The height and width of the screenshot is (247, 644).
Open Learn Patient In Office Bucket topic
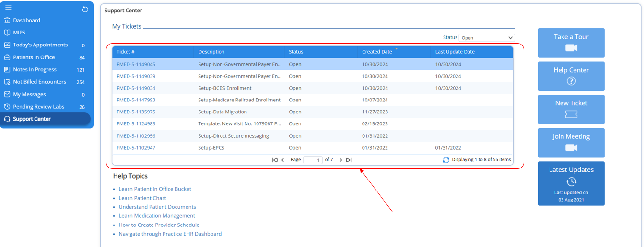[x=155, y=189]
